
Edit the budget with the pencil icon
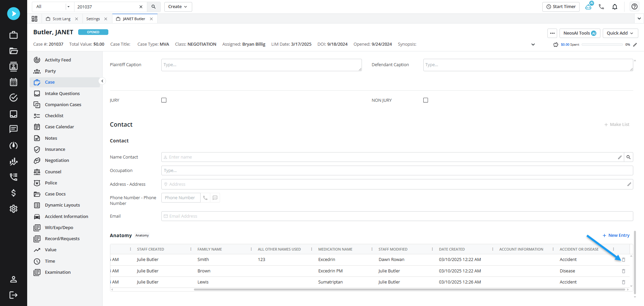pos(635,45)
